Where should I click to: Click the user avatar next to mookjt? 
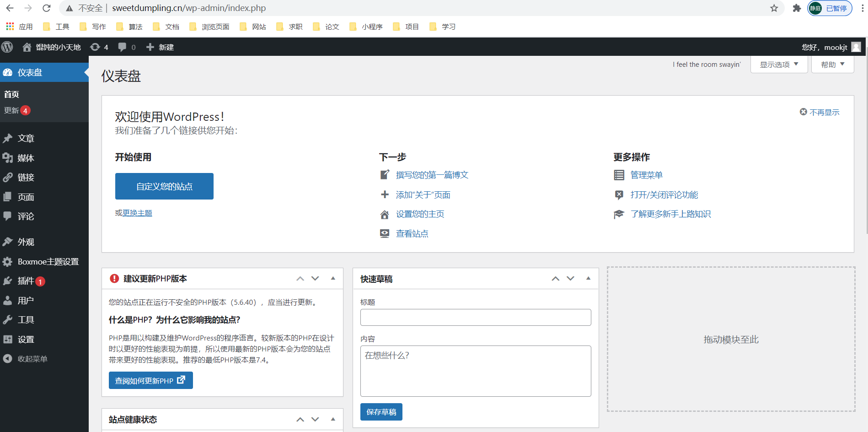[x=856, y=47]
